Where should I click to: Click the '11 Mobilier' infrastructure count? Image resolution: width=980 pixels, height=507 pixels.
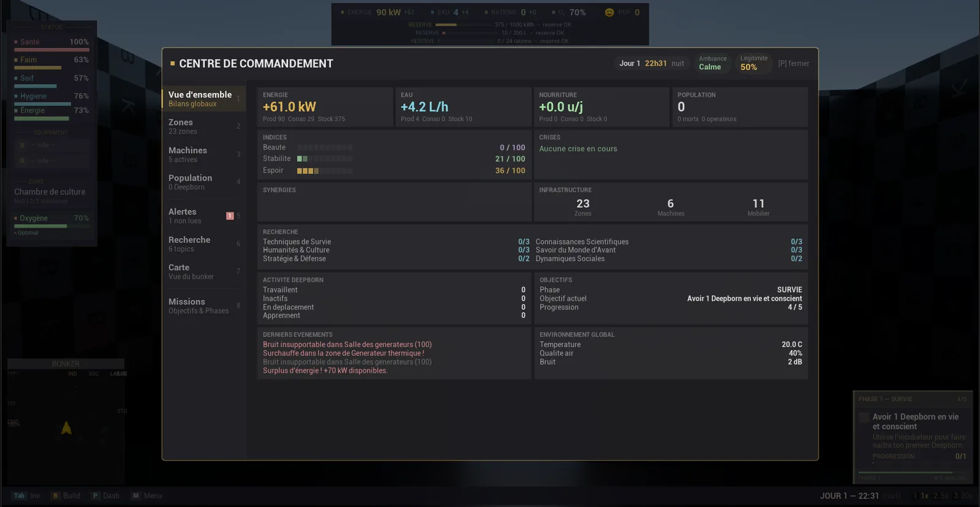pyautogui.click(x=758, y=207)
